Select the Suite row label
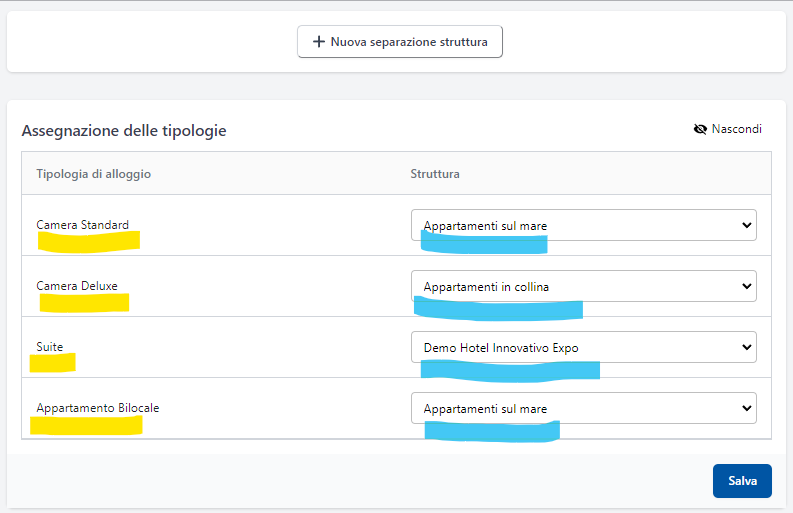Viewport: 793px width, 513px height. (x=50, y=347)
